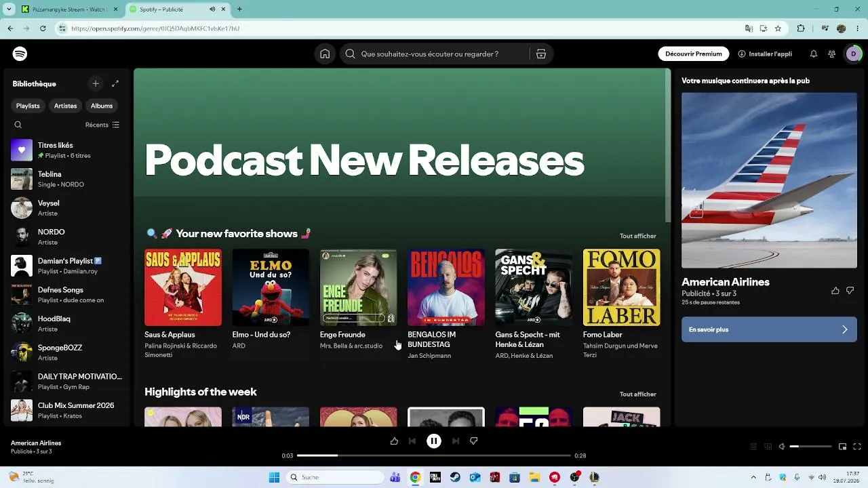Filter library by Albums
Screen dimensions: 868x488
coord(102,106)
